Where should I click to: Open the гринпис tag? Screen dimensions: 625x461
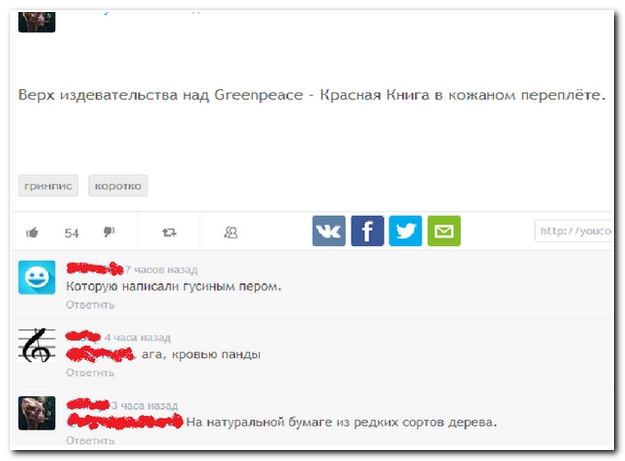click(48, 186)
